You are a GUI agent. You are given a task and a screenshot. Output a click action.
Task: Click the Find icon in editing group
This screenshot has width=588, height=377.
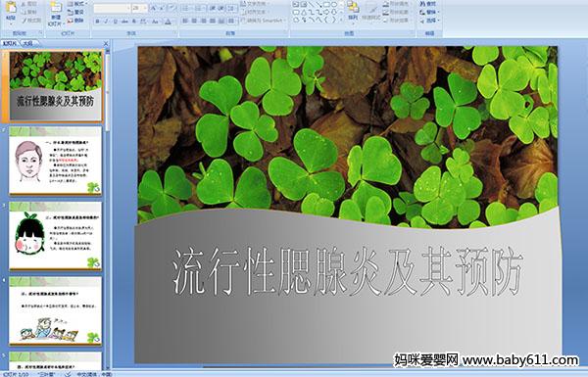pyautogui.click(x=428, y=4)
